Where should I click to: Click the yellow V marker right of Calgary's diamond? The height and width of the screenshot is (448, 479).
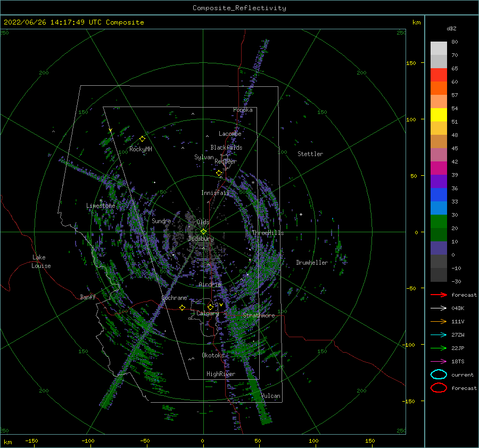(221, 305)
